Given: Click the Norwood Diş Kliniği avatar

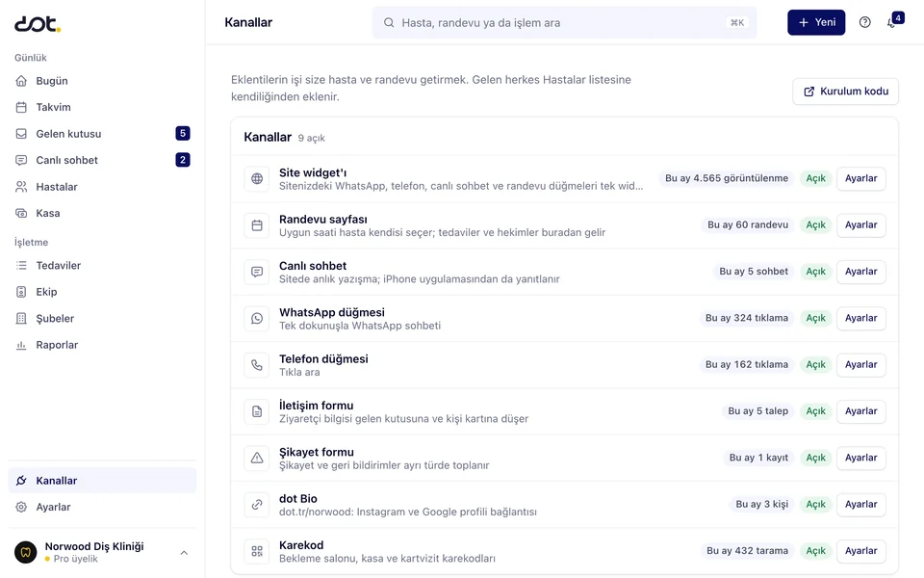Looking at the screenshot, I should pos(25,553).
